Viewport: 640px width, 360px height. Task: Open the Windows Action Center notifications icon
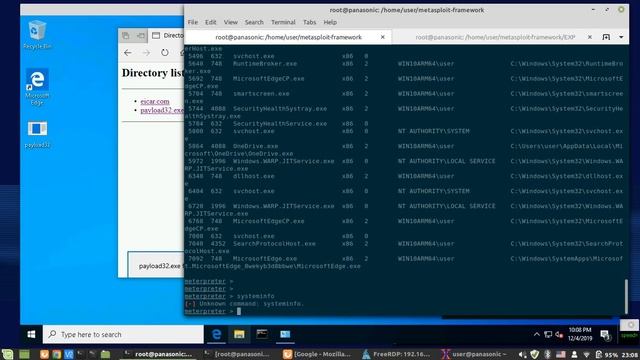605,335
